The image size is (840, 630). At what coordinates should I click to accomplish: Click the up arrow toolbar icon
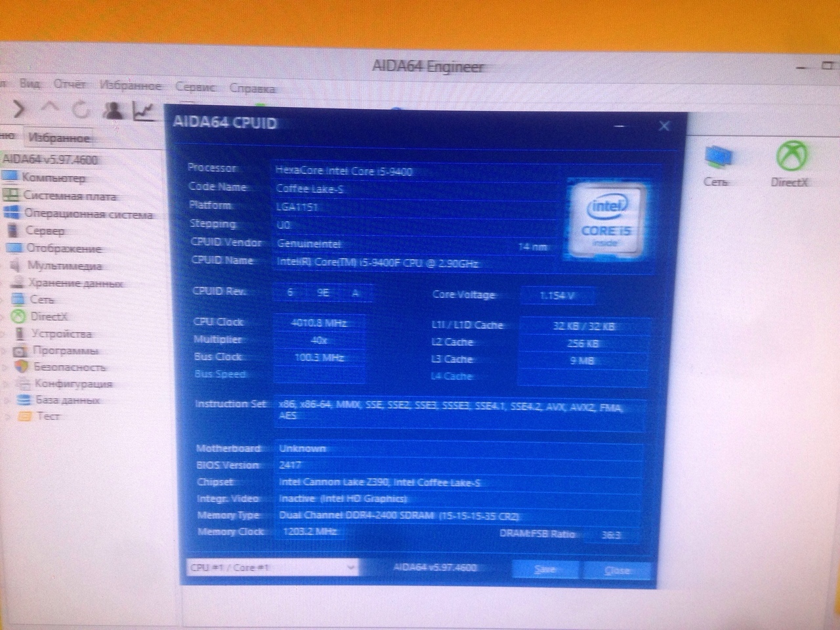[51, 107]
